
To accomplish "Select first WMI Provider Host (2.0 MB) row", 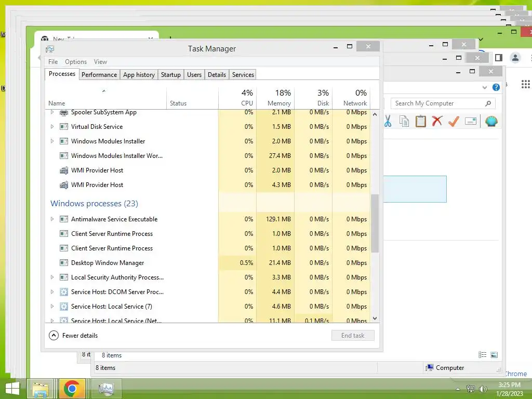I will [x=208, y=170].
